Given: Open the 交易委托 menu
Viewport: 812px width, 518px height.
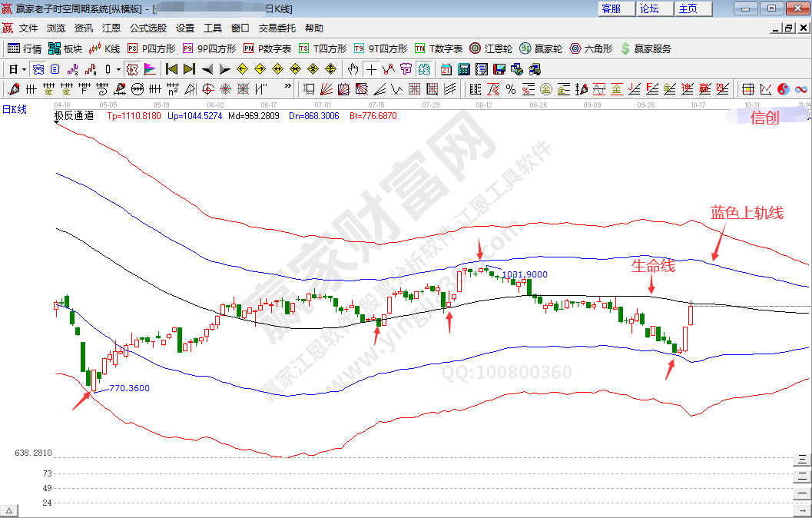Looking at the screenshot, I should pos(277,28).
